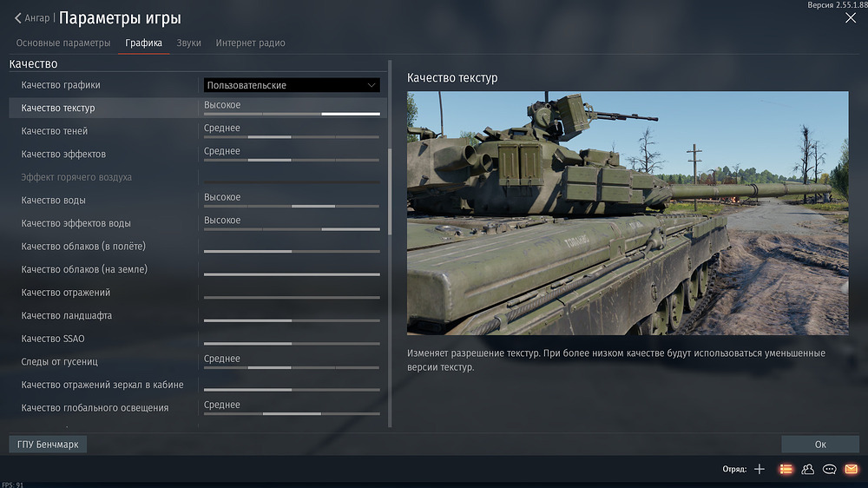Go back to Ангар with the arrow
Viewport: 868px width, 488px height.
pyautogui.click(x=17, y=18)
